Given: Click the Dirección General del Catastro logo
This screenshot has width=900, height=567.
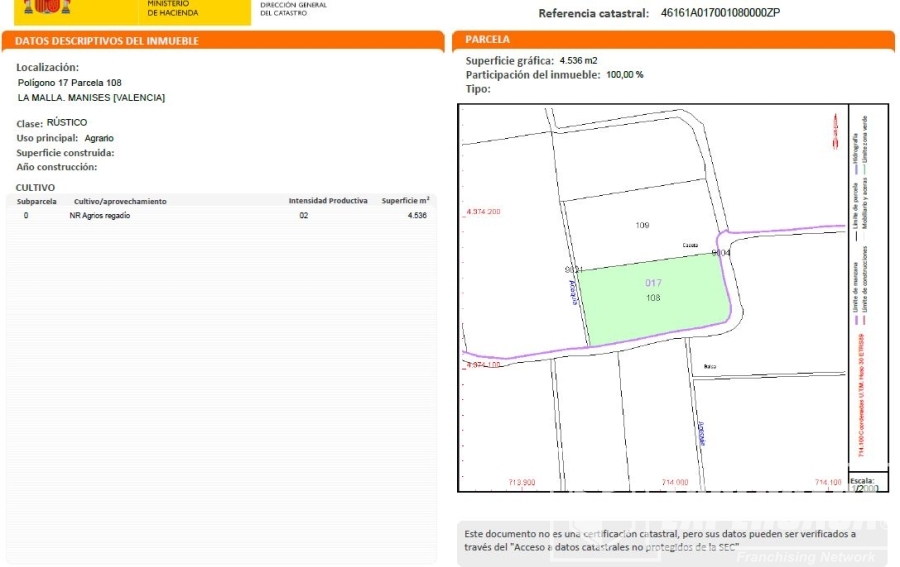Looking at the screenshot, I should click(293, 9).
